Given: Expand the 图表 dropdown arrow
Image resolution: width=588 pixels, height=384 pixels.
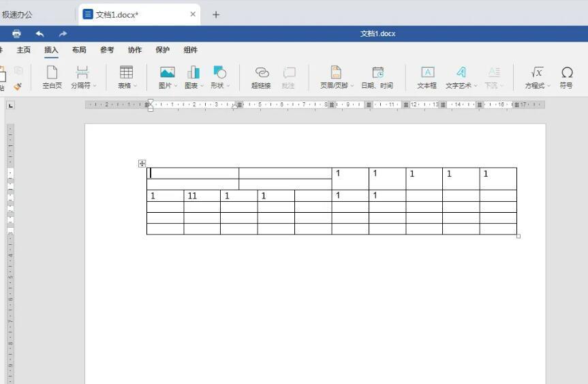Looking at the screenshot, I should click(x=202, y=85).
